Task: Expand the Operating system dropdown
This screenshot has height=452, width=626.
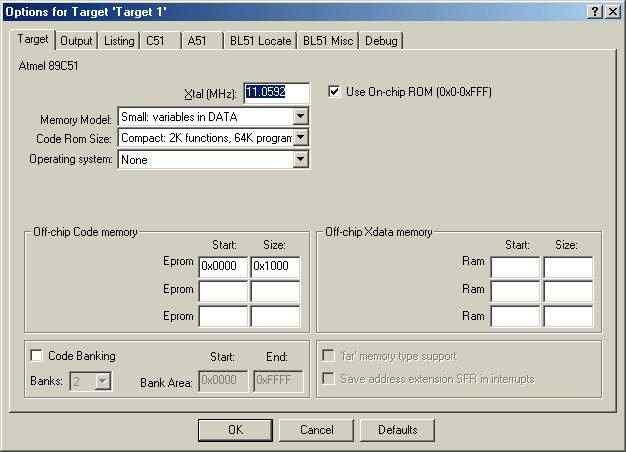Action: point(301,159)
